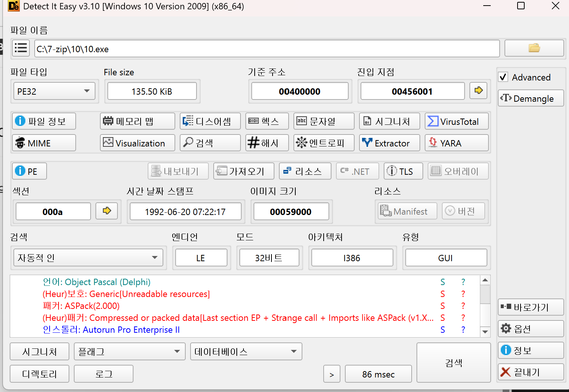
Task: Select Autorun Pro Enterprise II result row
Action: tap(111, 330)
